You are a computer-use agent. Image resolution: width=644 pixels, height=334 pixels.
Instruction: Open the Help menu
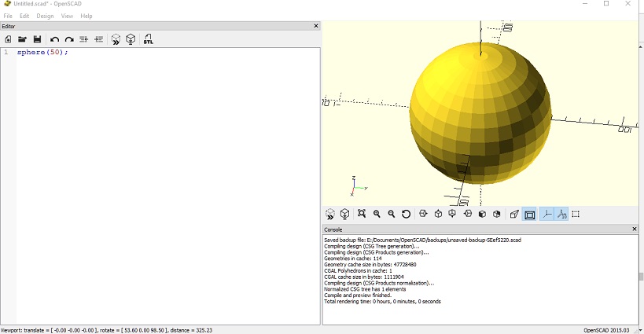(x=86, y=16)
